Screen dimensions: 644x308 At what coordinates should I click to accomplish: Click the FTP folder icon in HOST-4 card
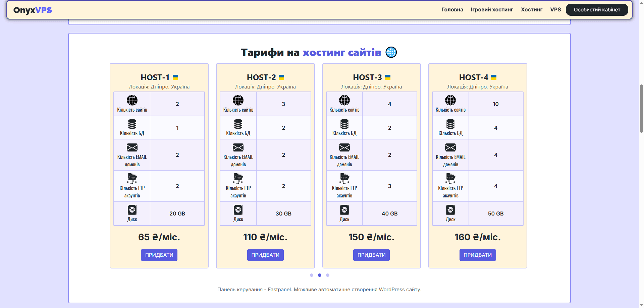tap(450, 178)
